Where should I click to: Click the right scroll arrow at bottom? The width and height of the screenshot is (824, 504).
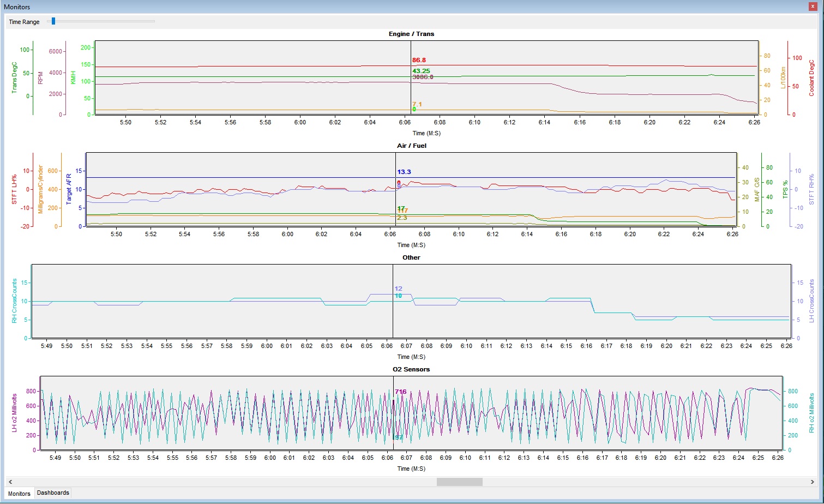point(813,482)
